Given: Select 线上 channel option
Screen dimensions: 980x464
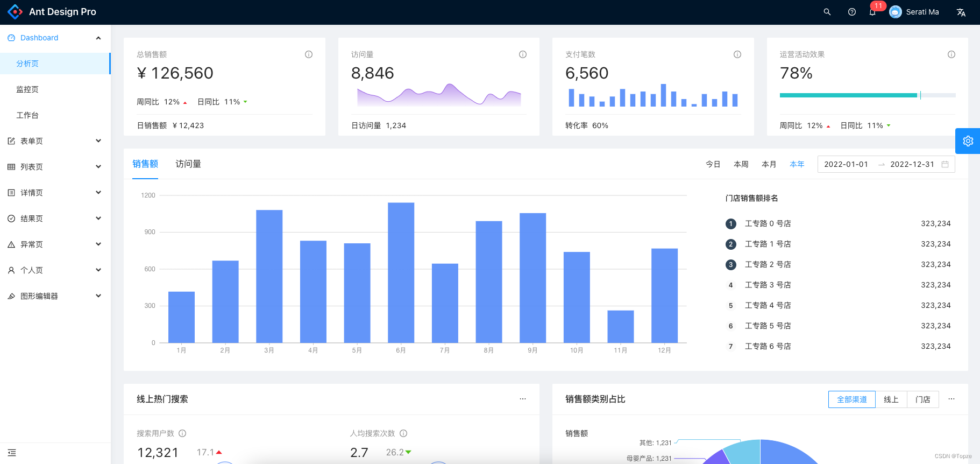Looking at the screenshot, I should [x=891, y=399].
